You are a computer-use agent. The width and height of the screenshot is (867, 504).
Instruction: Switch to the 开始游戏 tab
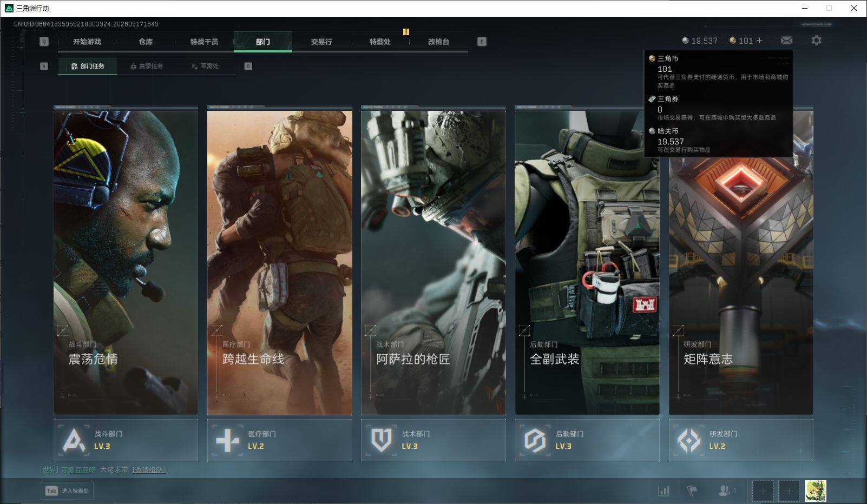click(x=87, y=42)
